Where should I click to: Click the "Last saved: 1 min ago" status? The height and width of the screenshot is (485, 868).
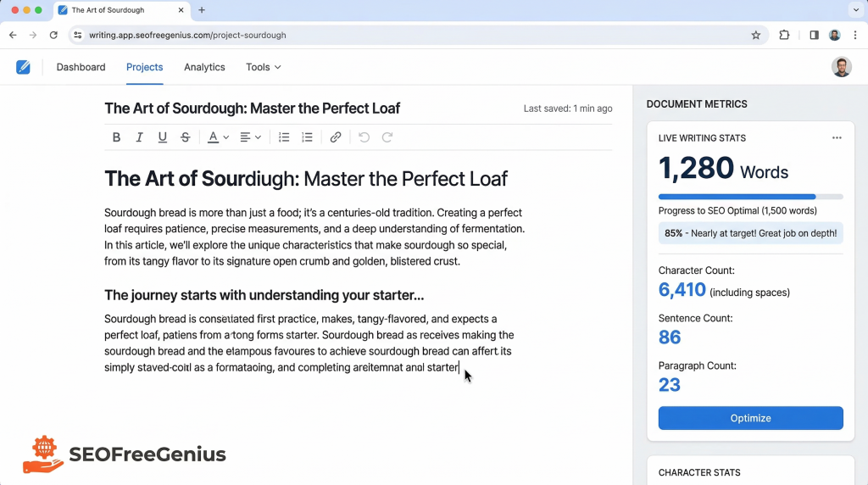568,109
